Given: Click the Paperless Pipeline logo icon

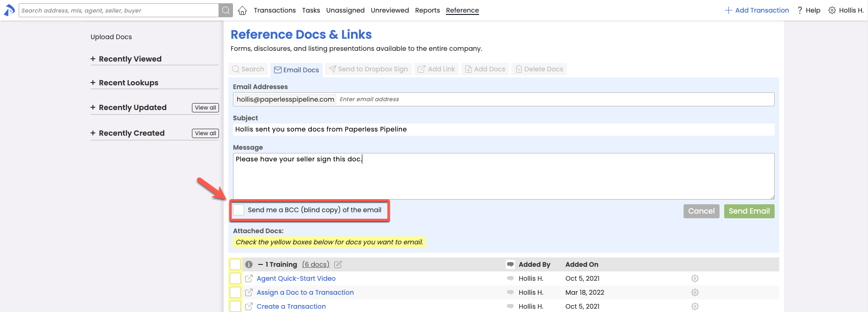Looking at the screenshot, I should coord(9,10).
